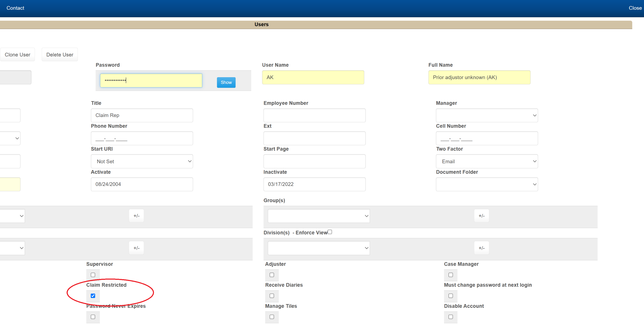Check the Disable Account box
The image size is (644, 324).
click(x=451, y=317)
